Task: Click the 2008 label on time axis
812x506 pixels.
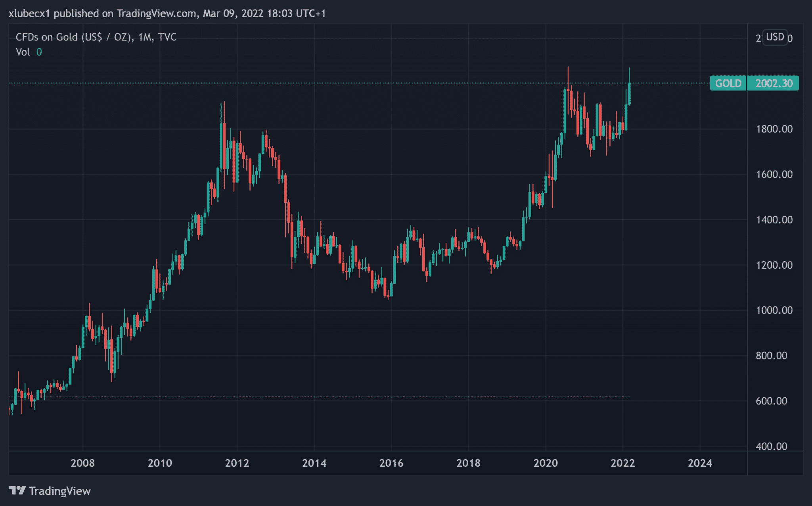Action: (82, 463)
